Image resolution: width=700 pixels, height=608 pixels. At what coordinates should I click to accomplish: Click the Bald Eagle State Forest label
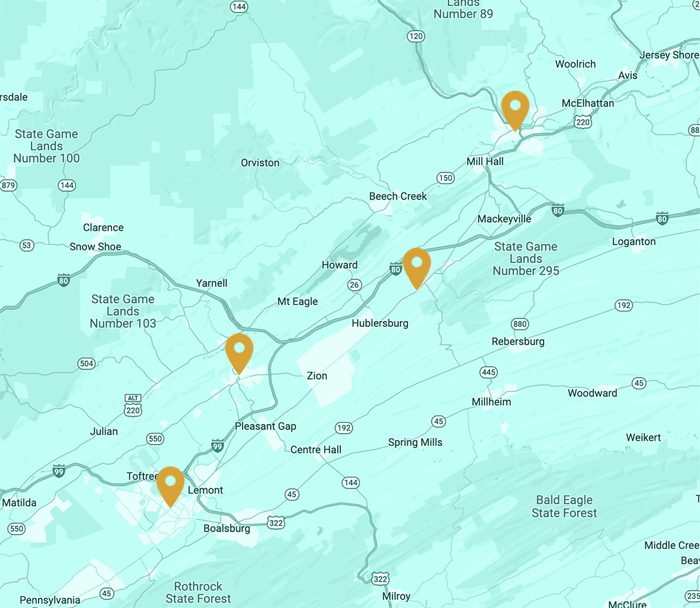pos(564,506)
